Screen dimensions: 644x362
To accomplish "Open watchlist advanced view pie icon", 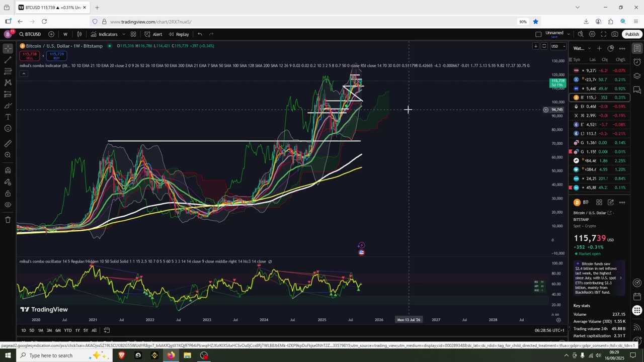I will point(610,48).
